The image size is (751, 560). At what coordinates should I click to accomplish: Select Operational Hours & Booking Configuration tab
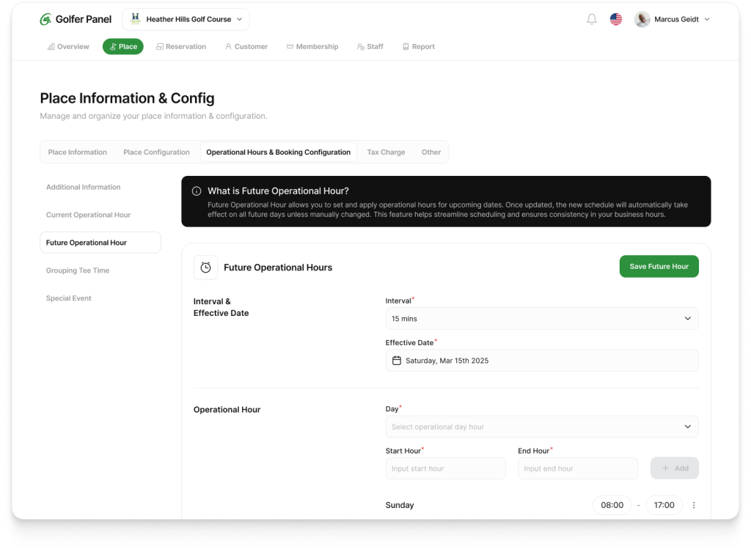(278, 152)
